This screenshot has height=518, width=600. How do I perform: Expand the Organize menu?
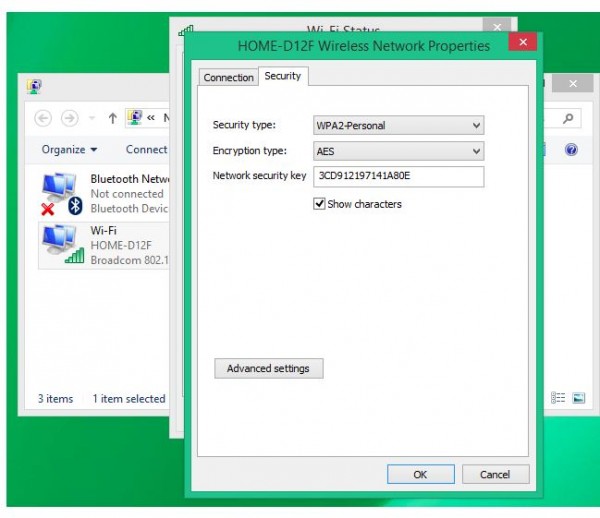(x=69, y=150)
